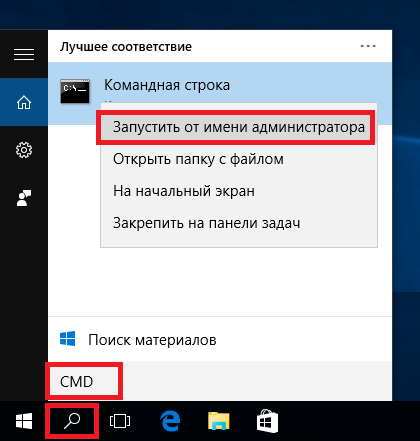The image size is (420, 441).
Task: Click the blue Windows logo beside Поиск материалов
Action: pyautogui.click(x=67, y=339)
